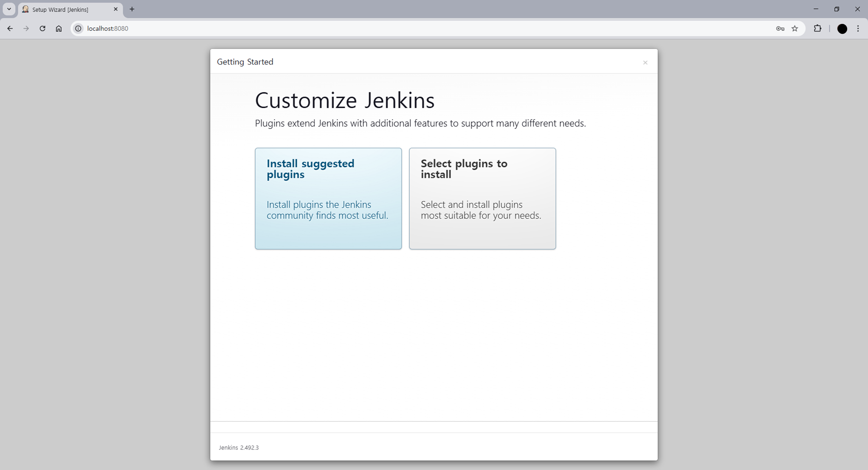Open a new browser tab

pyautogui.click(x=132, y=9)
